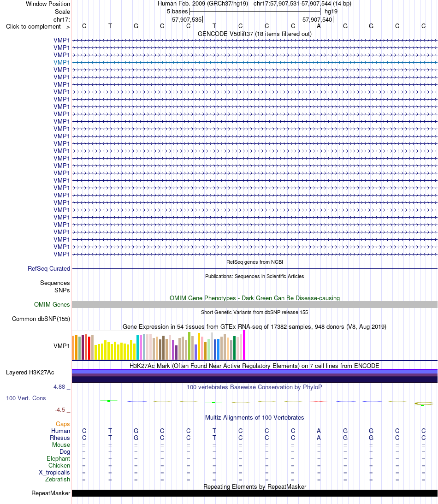
Task: Select the 'X_tropicalis' alignment row label
Action: (54, 472)
